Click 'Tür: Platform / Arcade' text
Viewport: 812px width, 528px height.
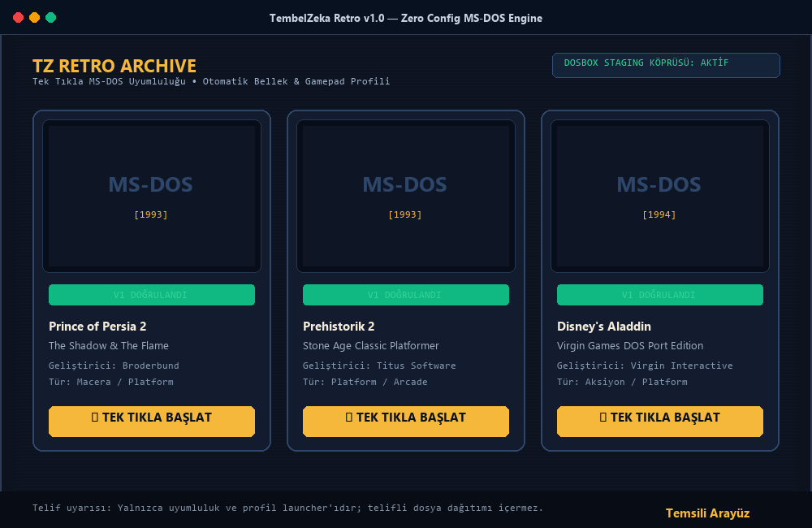click(365, 382)
